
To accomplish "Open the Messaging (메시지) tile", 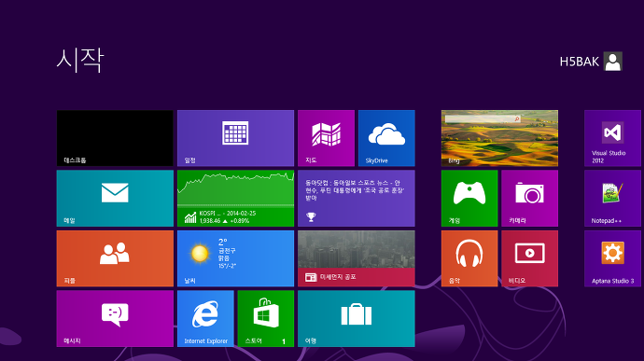I will point(115,319).
